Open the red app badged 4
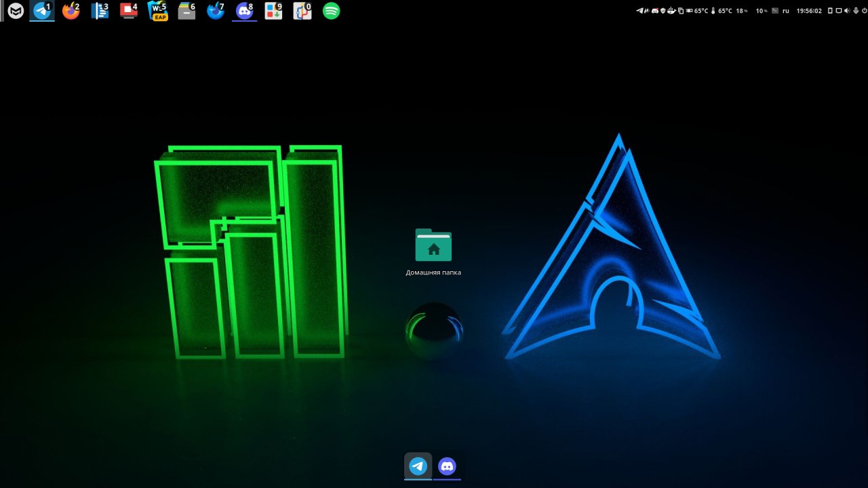Image resolution: width=868 pixels, height=488 pixels. point(129,11)
